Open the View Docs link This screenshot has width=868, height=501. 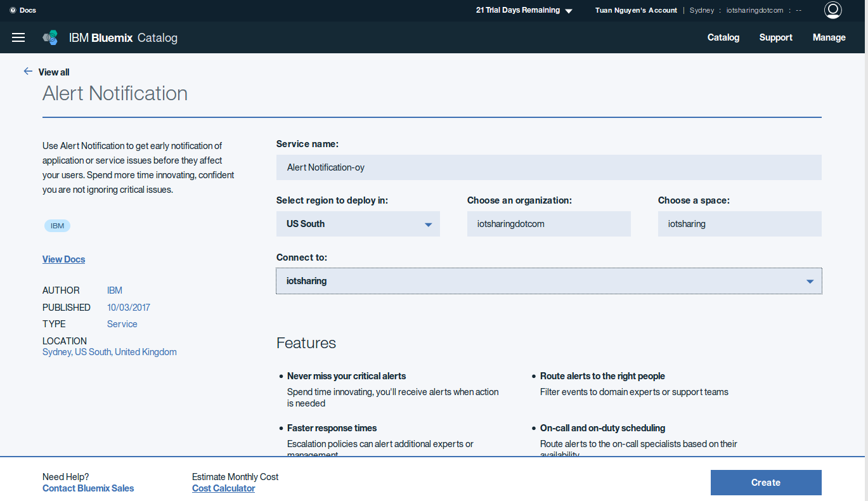click(63, 259)
